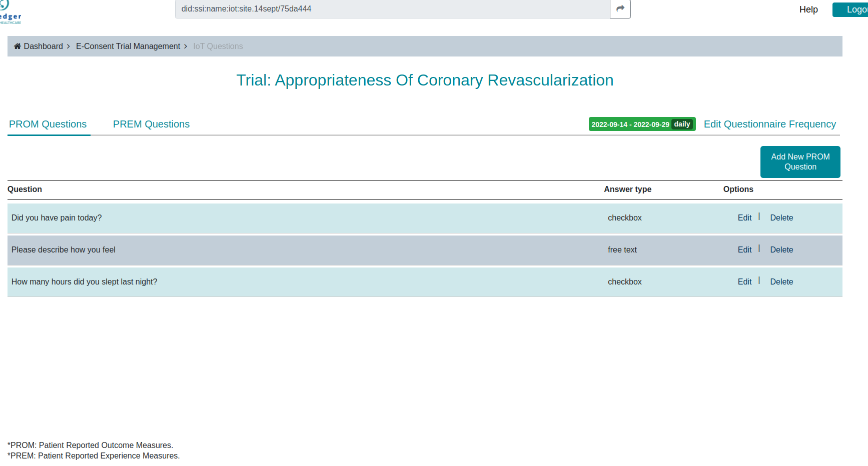
Task: Edit the hours slept question
Action: click(x=744, y=281)
